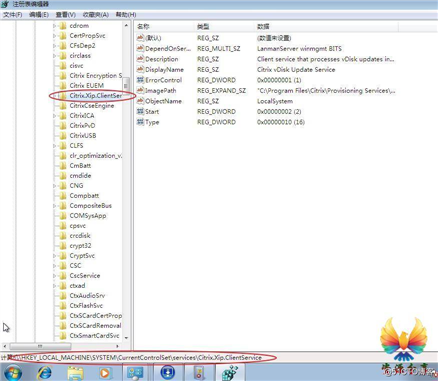The height and width of the screenshot is (381, 438).
Task: Switch to Registry Editor taskbar icon
Action: (x=231, y=373)
